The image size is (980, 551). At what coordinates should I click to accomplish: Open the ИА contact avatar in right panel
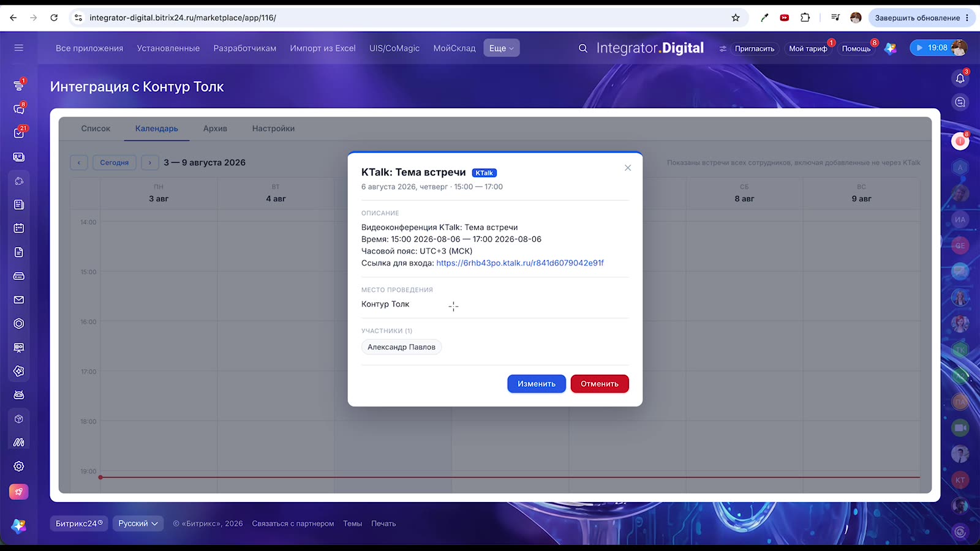click(960, 219)
